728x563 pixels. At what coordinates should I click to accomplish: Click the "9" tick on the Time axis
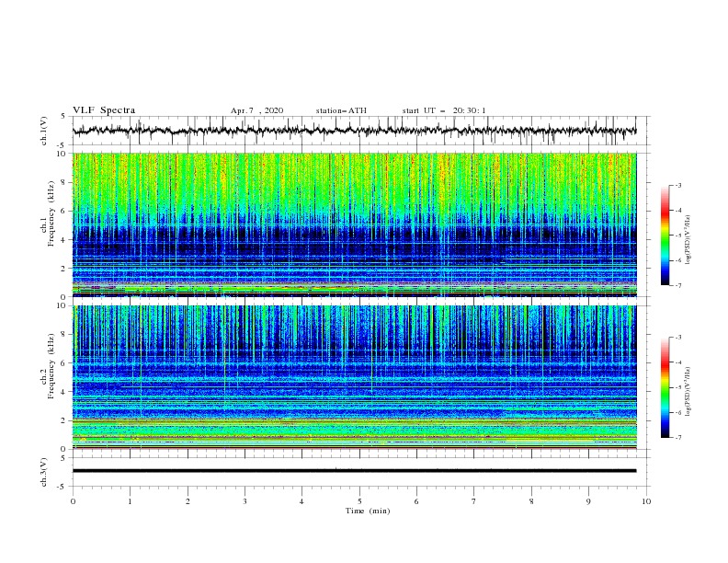pos(588,501)
